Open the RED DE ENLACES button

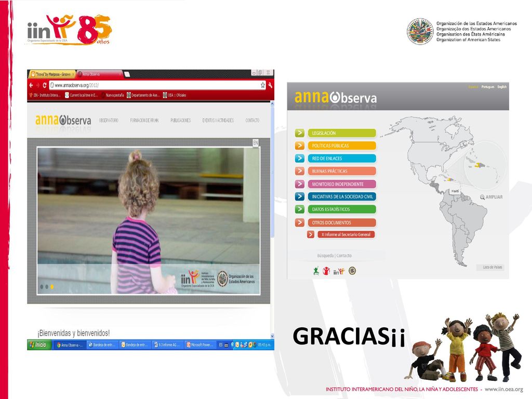coord(342,158)
